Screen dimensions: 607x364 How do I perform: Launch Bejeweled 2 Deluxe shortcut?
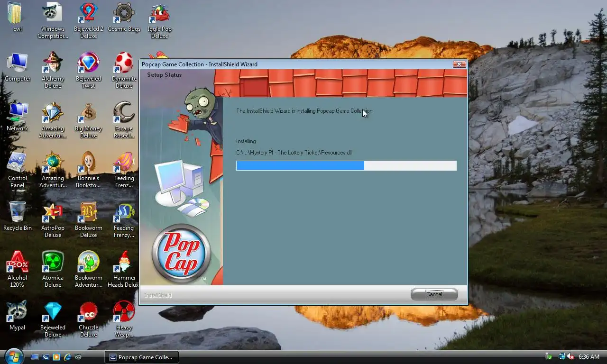point(88,21)
